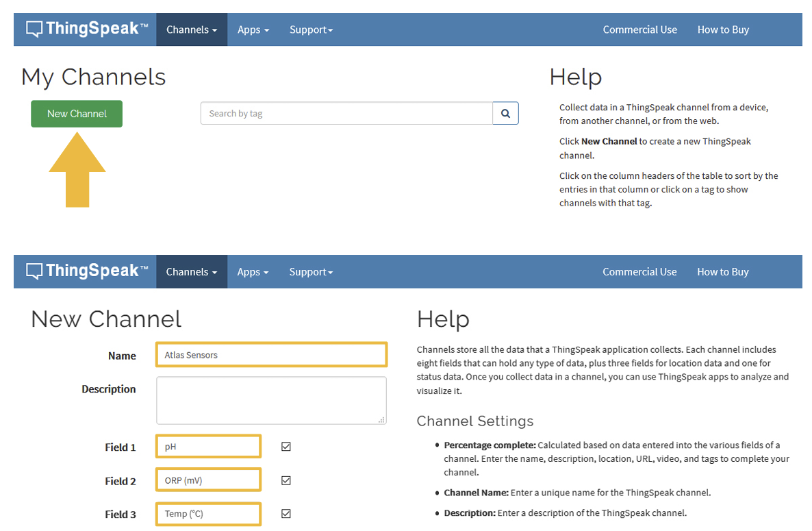
Task: Click the Field 2 label
Action: (x=120, y=481)
